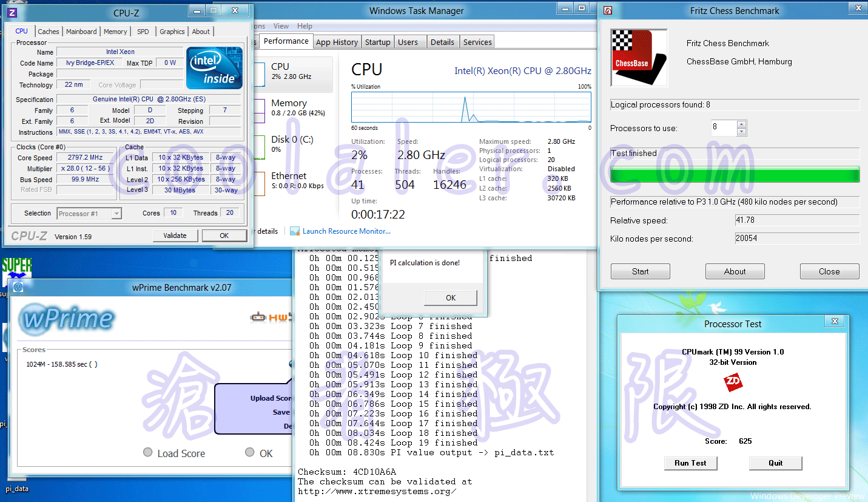Viewport: 868px width, 502px height.
Task: Select the OK radio button in wPrime
Action: 249,452
